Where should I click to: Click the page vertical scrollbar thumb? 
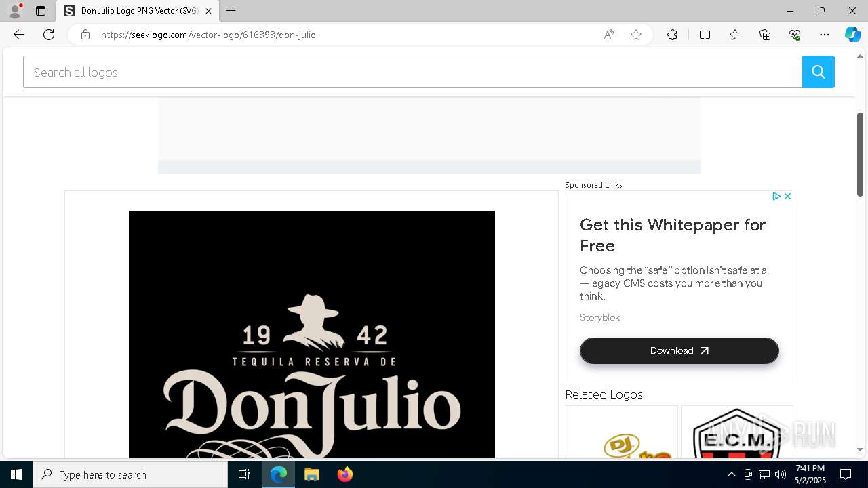click(860, 155)
